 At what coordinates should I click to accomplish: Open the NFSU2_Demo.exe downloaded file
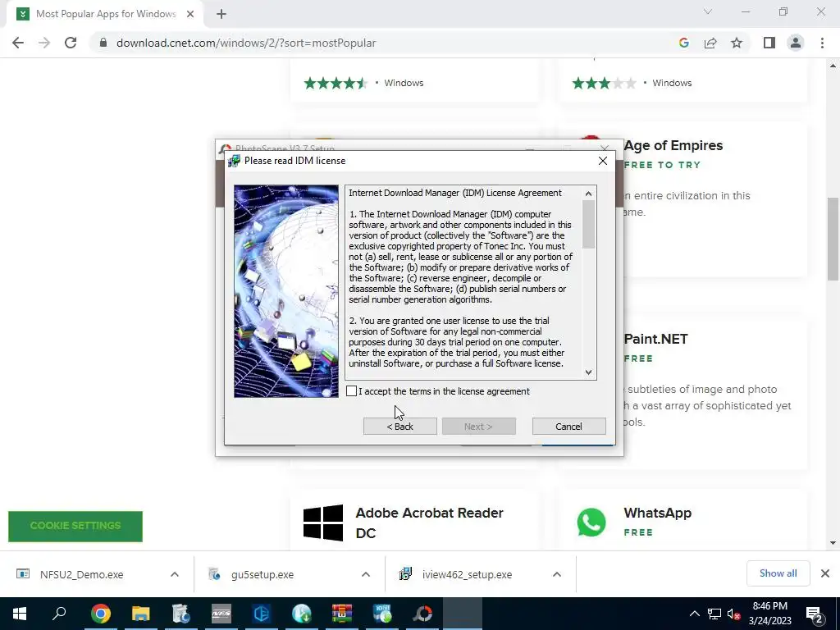[81, 574]
